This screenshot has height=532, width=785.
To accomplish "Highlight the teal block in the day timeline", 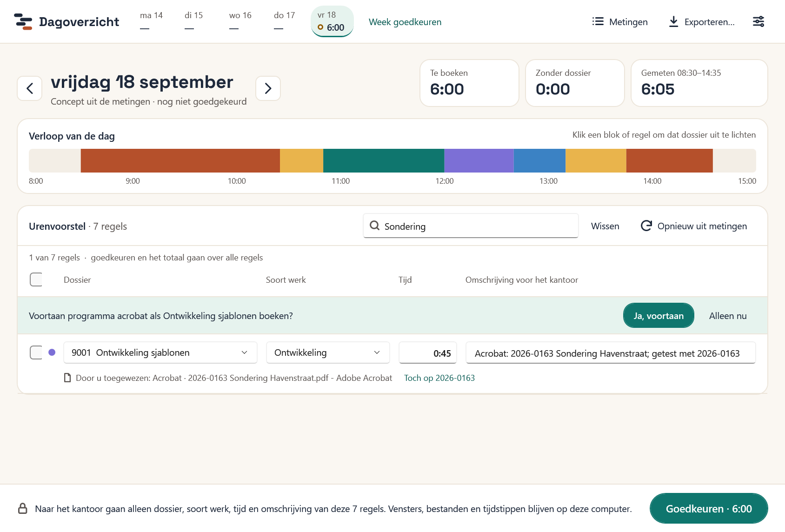I will [384, 160].
